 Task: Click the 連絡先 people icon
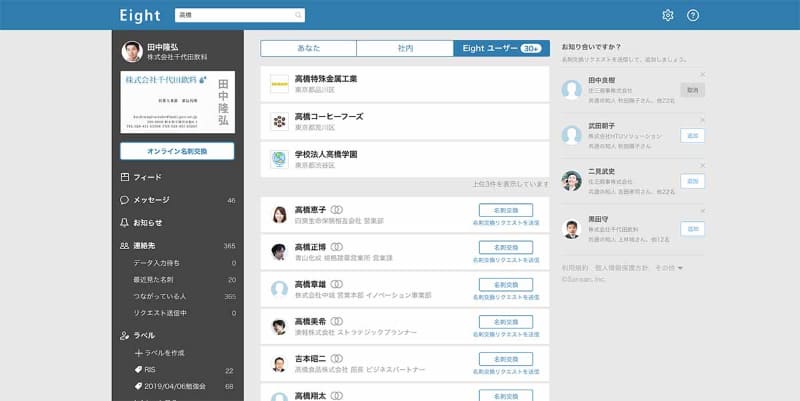pos(124,245)
